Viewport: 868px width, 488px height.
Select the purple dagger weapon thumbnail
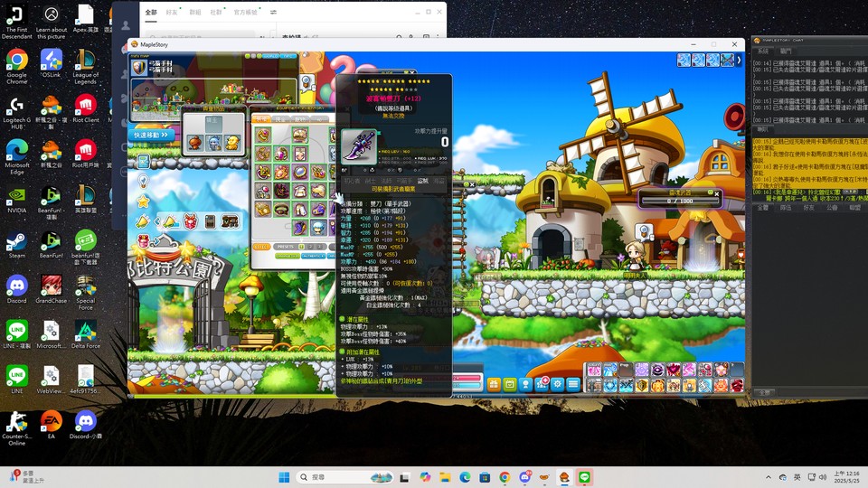(x=359, y=145)
